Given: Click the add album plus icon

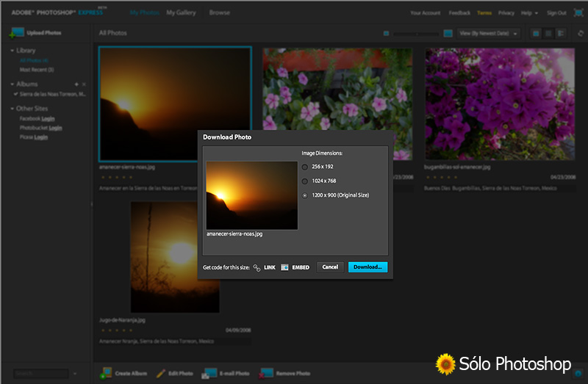Looking at the screenshot, I should coord(76,84).
